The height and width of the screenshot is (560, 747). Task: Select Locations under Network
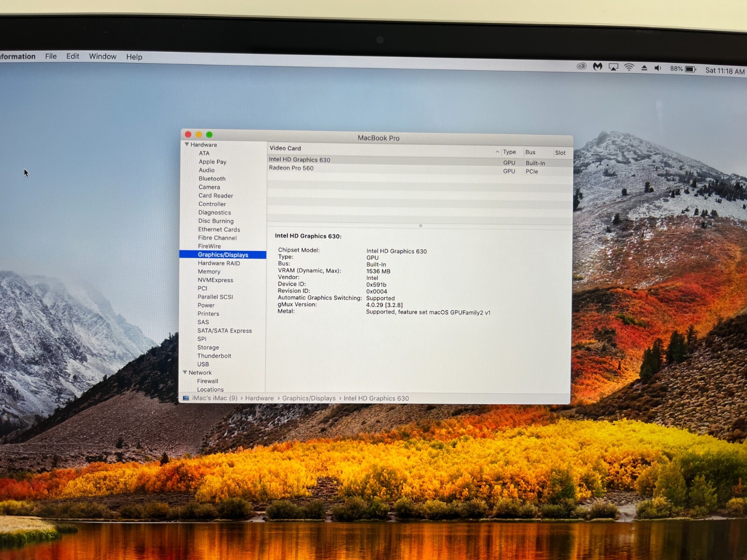210,389
